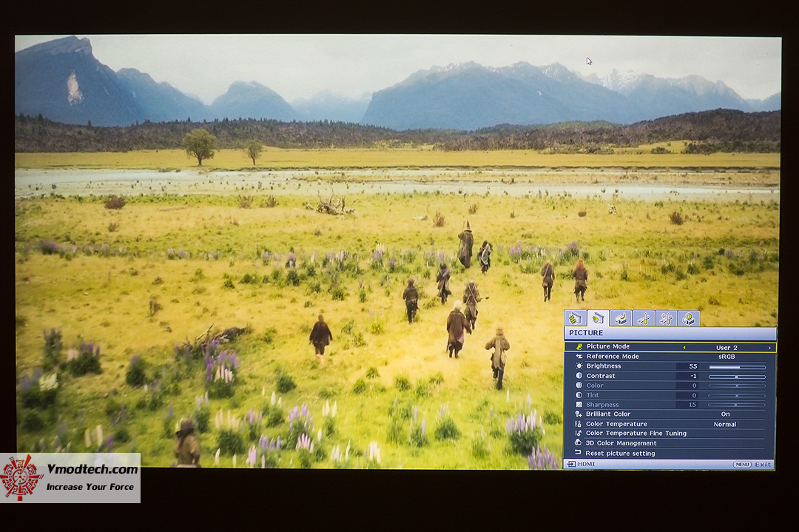Click the User 2 picture mode value
The image size is (799, 532).
(726, 348)
